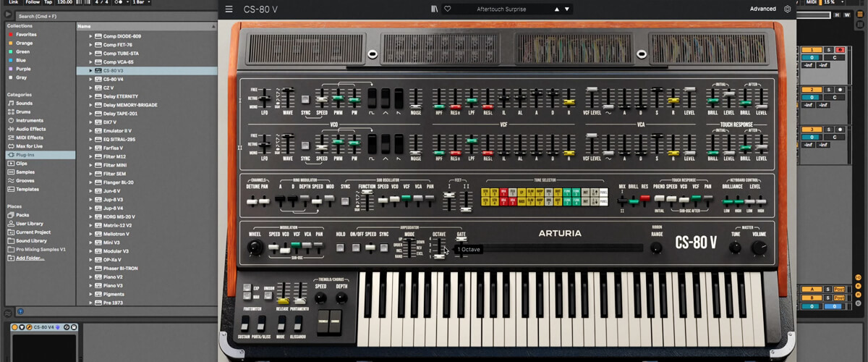This screenshot has width=868, height=362.
Task: Select next preset with down arrow
Action: 567,9
